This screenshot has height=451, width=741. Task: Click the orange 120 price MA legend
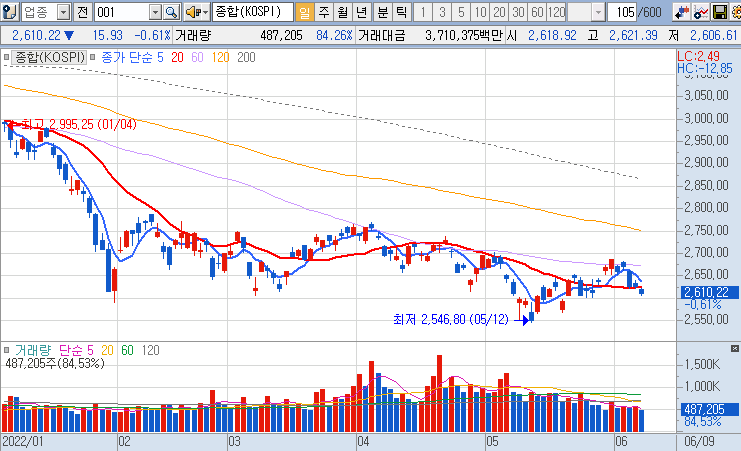(x=221, y=58)
